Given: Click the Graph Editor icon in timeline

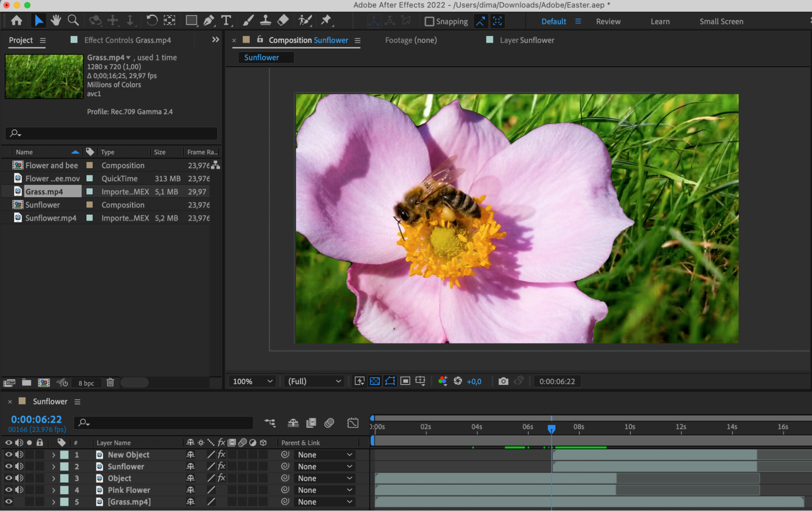Looking at the screenshot, I should click(x=353, y=423).
